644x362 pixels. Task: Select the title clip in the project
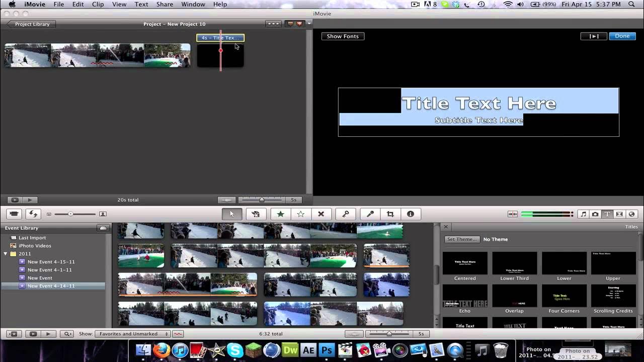pyautogui.click(x=220, y=38)
